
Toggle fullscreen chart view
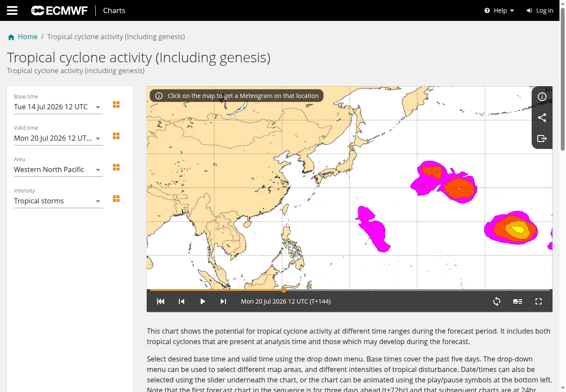[539, 301]
